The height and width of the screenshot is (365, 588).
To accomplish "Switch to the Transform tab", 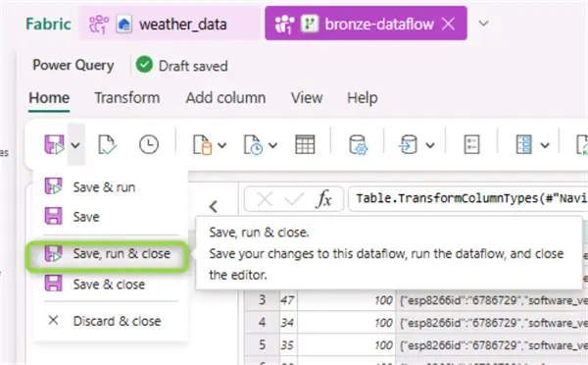I will coord(127,98).
